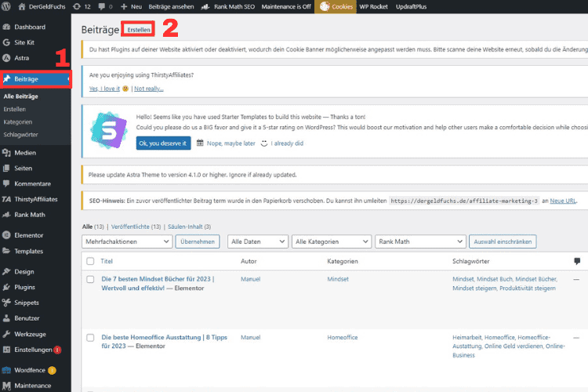Screen dimensions: 588x392
Task: Select the Homeoffice Ausstattung post checkbox
Action: pos(90,338)
